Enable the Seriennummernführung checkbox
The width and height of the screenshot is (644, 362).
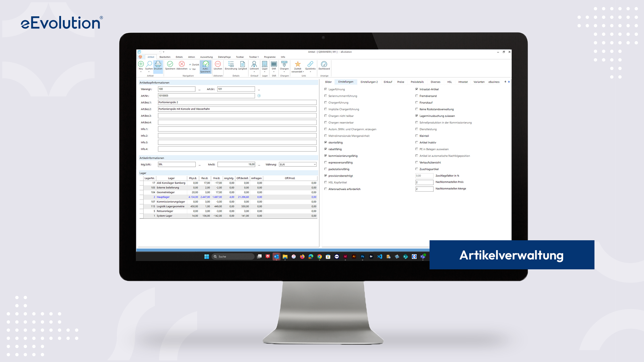(x=326, y=96)
